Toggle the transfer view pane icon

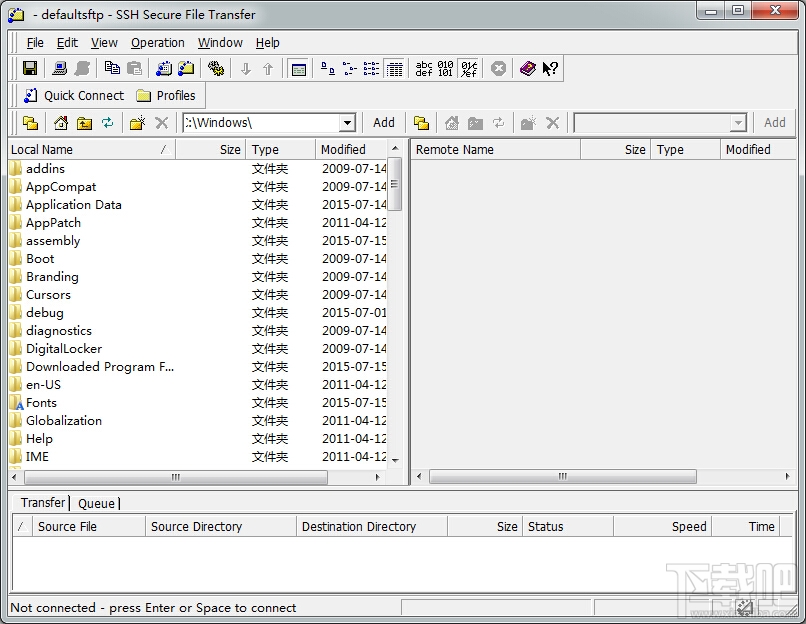tap(298, 69)
